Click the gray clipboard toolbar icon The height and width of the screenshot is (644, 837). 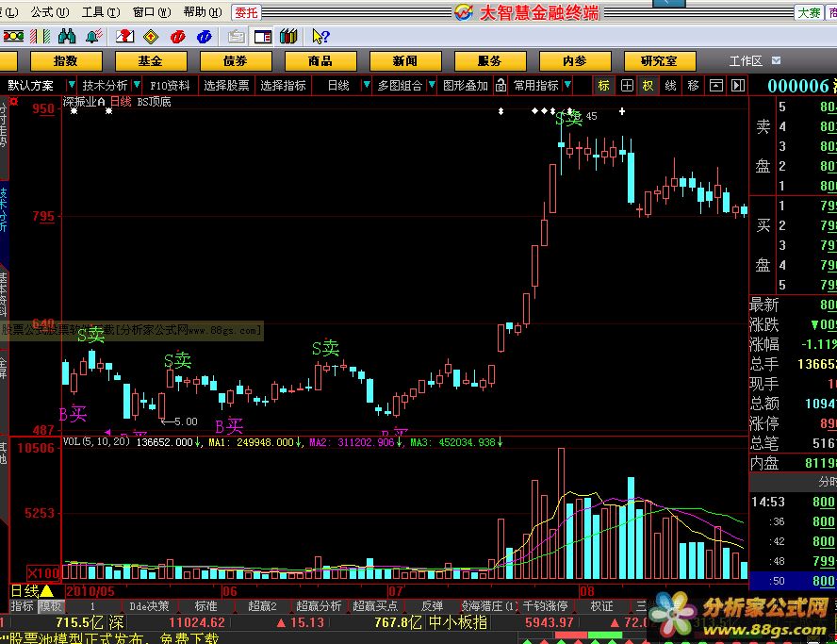236,37
